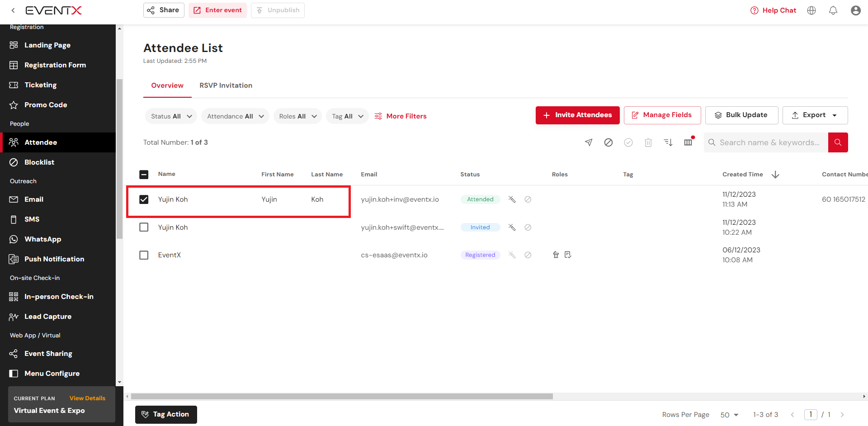Expand the Status All filter dropdown

[x=171, y=116]
